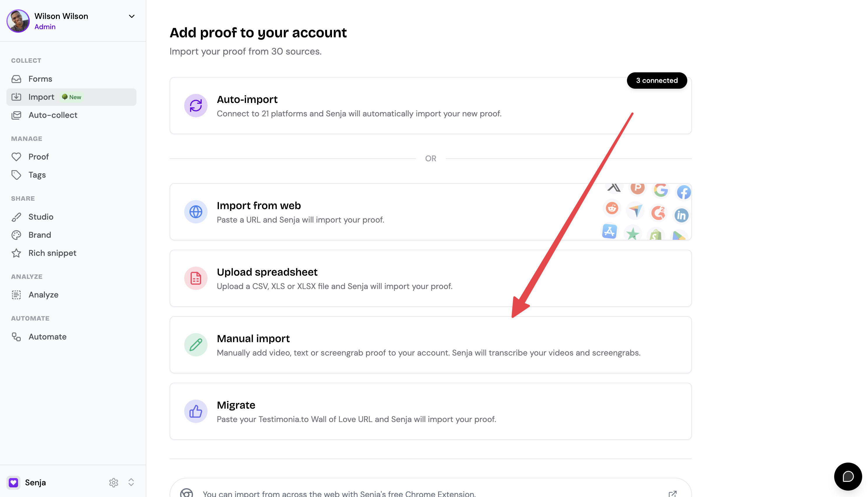Viewport: 868px width, 497px height.
Task: Click the Auto-collect mail icon
Action: (x=16, y=115)
